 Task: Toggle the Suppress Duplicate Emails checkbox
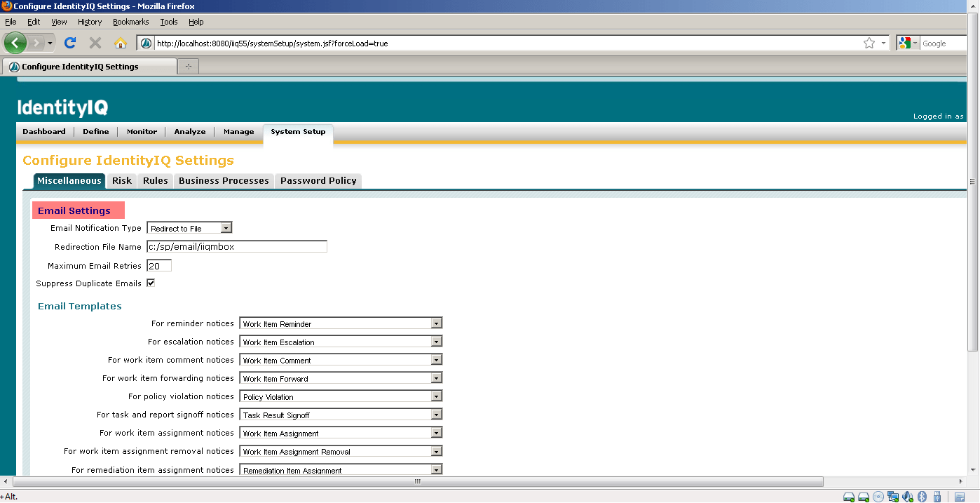tap(151, 283)
